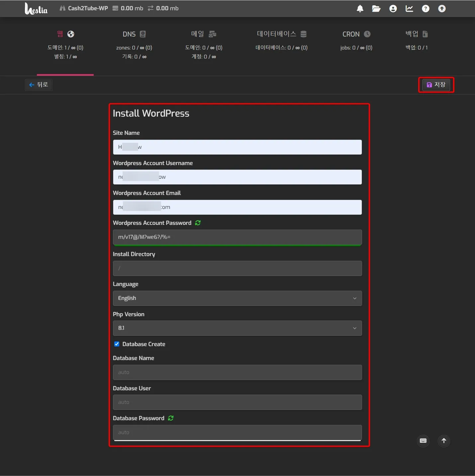The width and height of the screenshot is (475, 476).
Task: Toggle the Database Create checkbox
Action: pos(117,344)
